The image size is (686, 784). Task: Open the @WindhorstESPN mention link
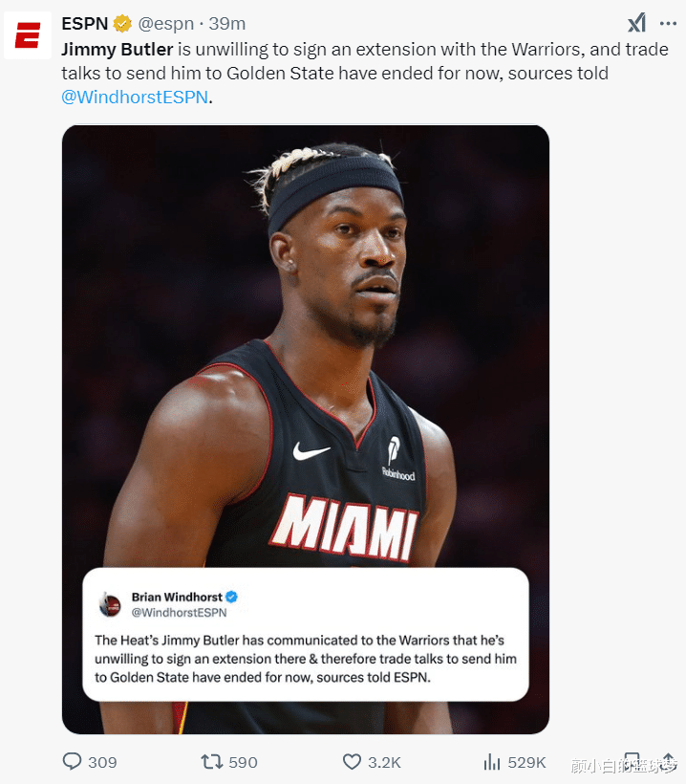click(135, 97)
